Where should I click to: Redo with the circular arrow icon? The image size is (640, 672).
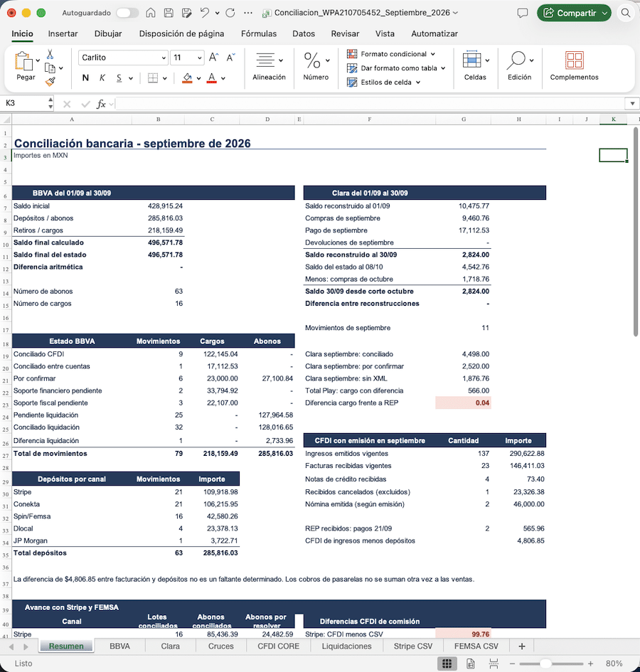click(230, 13)
